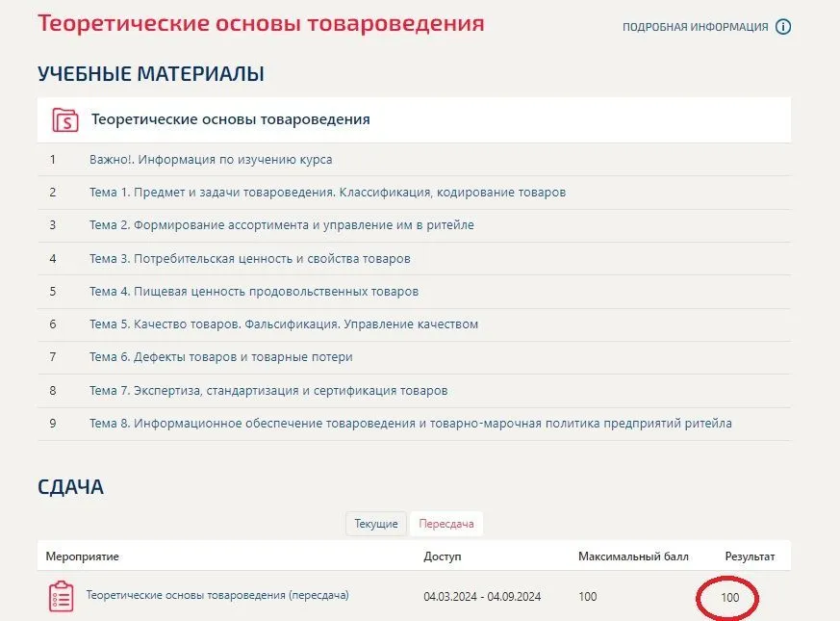Open the ПОДРОБНАЯ ИНФОРМАЦИЯ link
Viewport: 840px width, 621px height.
(x=695, y=27)
